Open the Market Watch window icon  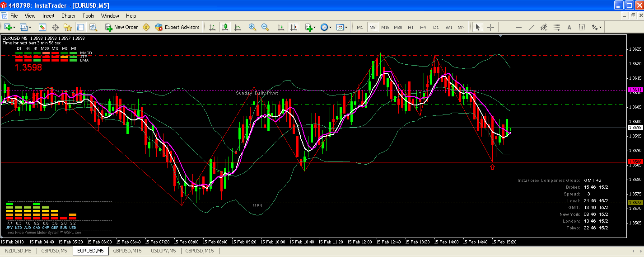42,27
